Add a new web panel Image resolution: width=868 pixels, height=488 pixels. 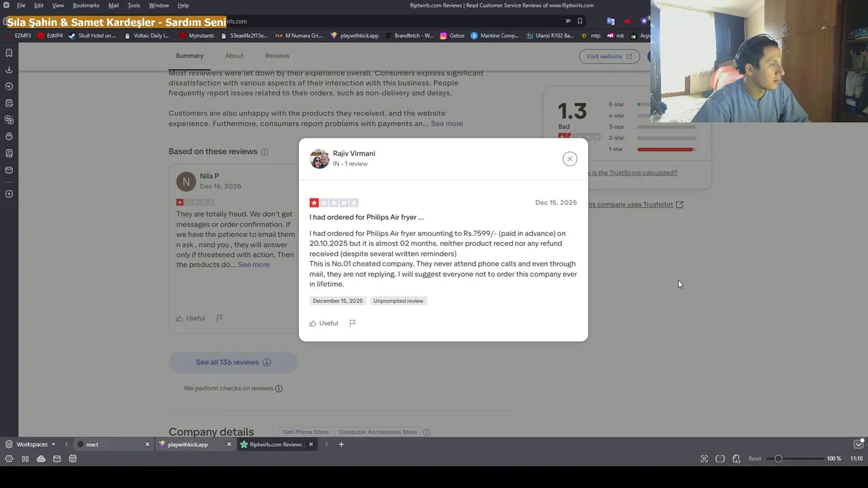coord(9,194)
